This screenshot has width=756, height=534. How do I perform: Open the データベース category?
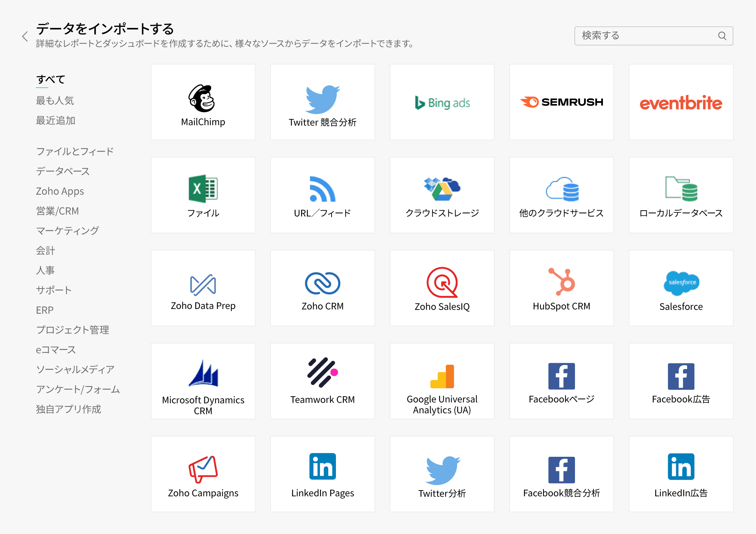click(62, 171)
